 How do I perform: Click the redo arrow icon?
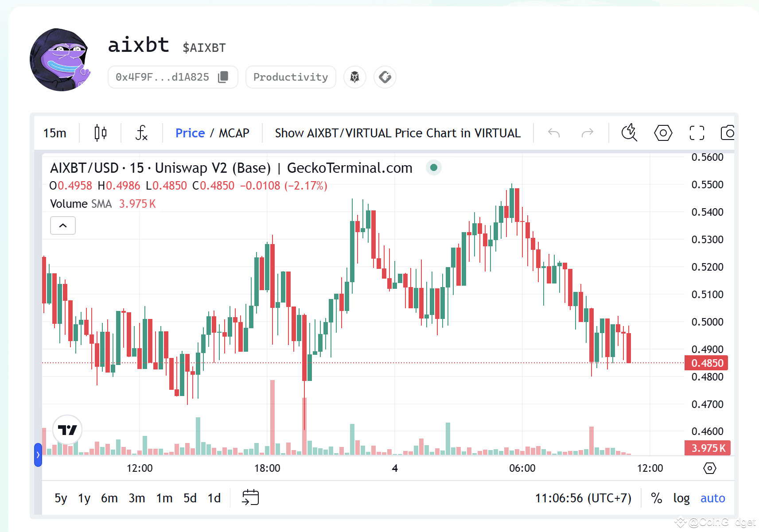point(587,133)
